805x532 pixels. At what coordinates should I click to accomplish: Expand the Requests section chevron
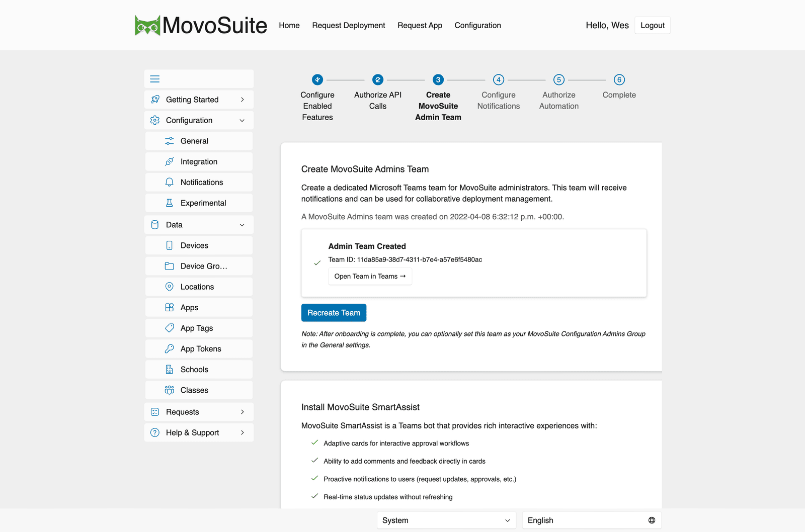coord(243,412)
